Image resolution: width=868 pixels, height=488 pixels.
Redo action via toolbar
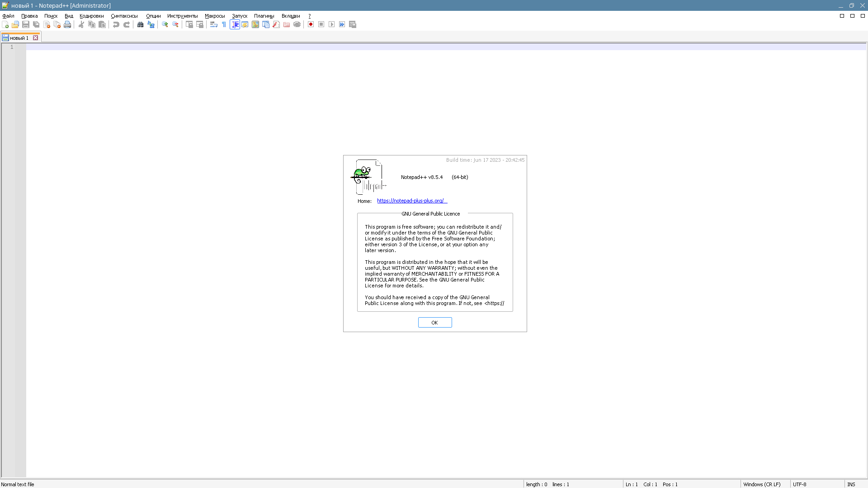click(x=127, y=24)
